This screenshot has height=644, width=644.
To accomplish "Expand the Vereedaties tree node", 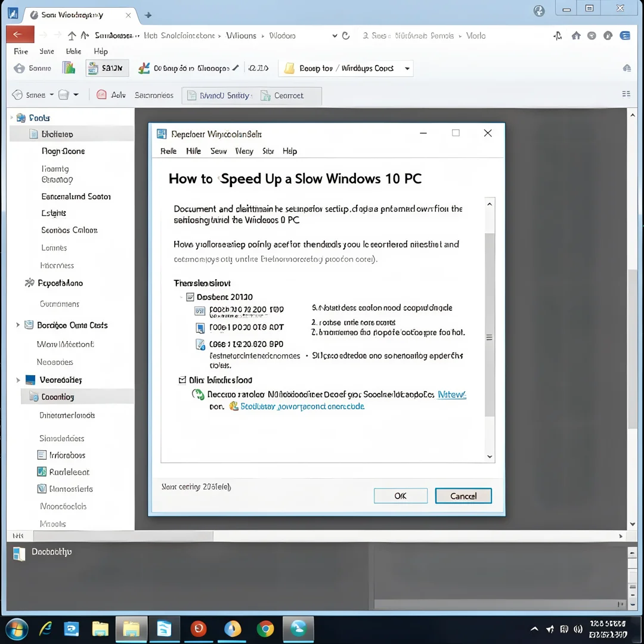I will (x=18, y=380).
